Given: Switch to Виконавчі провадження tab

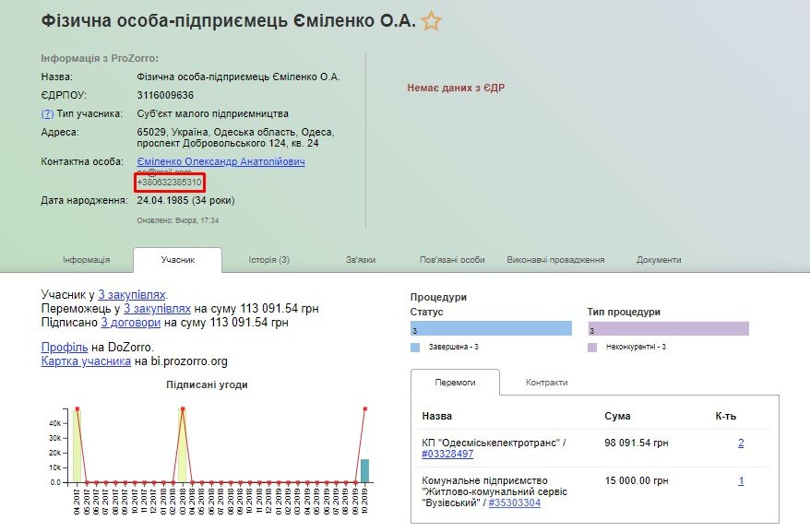Looking at the screenshot, I should click(555, 260).
